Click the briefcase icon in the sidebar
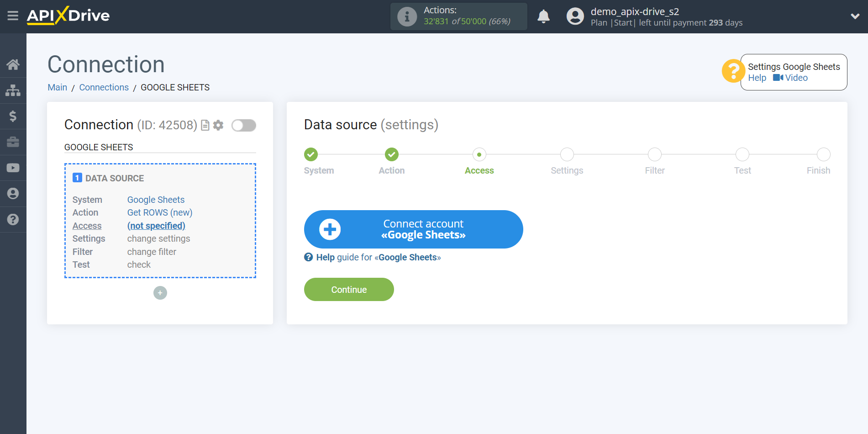Image resolution: width=868 pixels, height=434 pixels. pos(13,142)
